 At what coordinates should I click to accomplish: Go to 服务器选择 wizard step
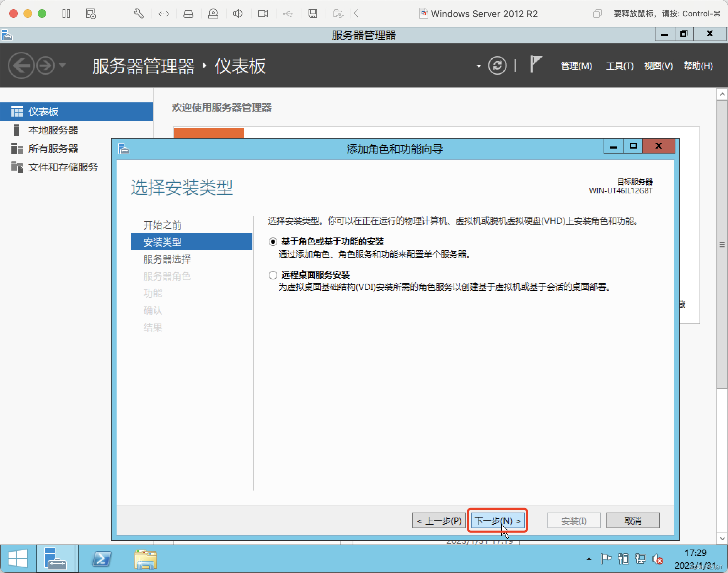[x=167, y=259]
